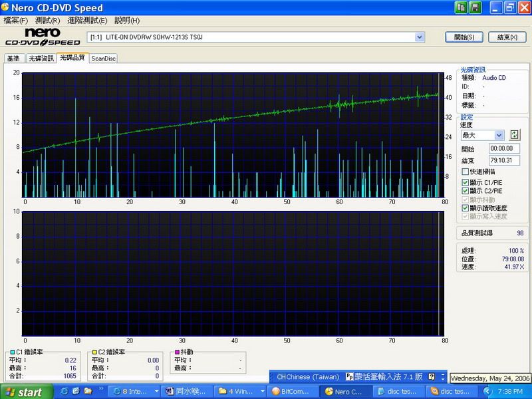532x399 pixels.
Task: Click the IME help question mark icon
Action: [432, 376]
